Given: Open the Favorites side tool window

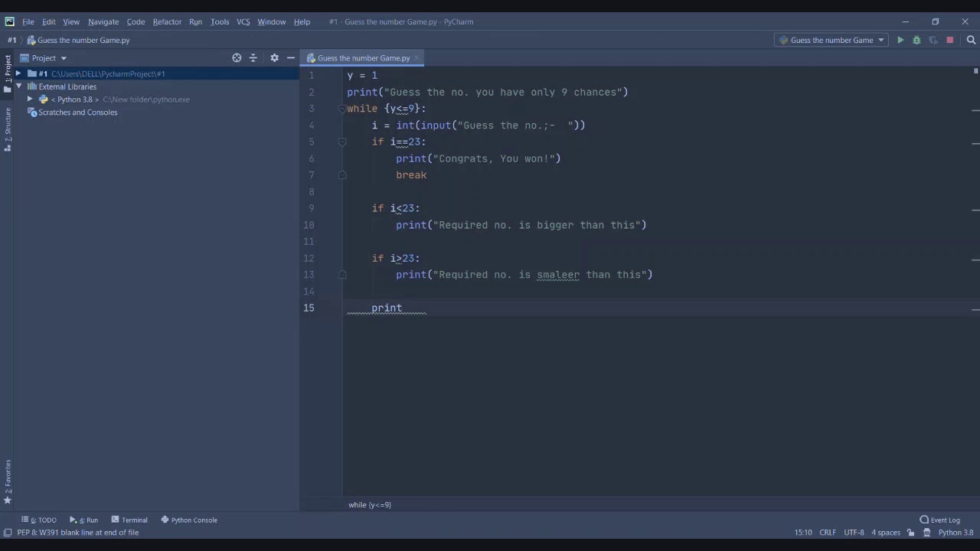Looking at the screenshot, I should click(x=8, y=481).
